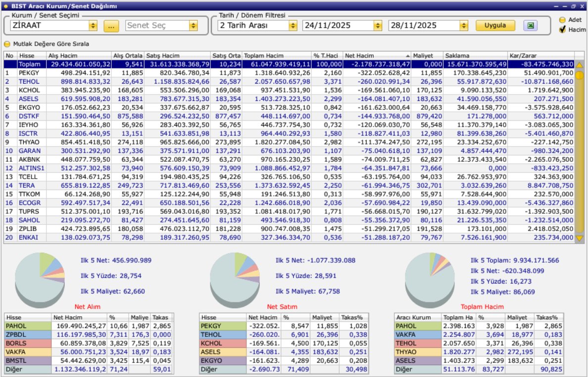This screenshot has height=377, width=588.
Task: Select the Adet radio option
Action: (562, 20)
